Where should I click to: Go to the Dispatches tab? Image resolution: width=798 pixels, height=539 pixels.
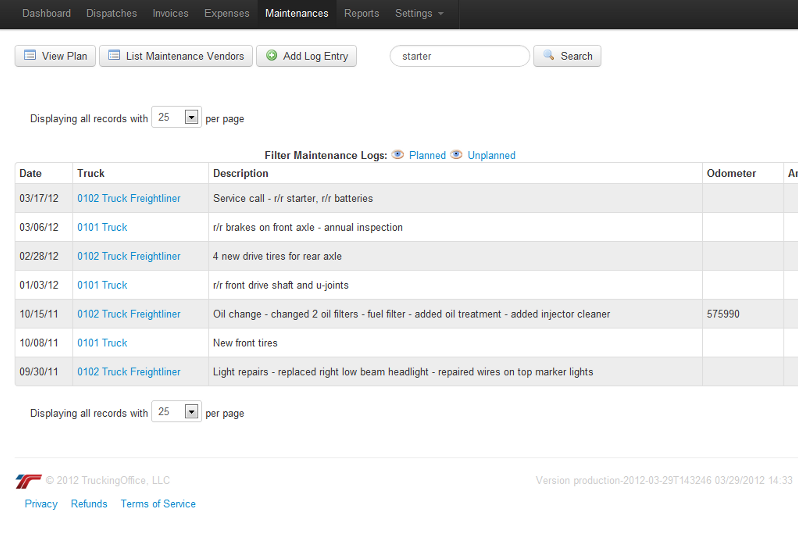pyautogui.click(x=112, y=14)
